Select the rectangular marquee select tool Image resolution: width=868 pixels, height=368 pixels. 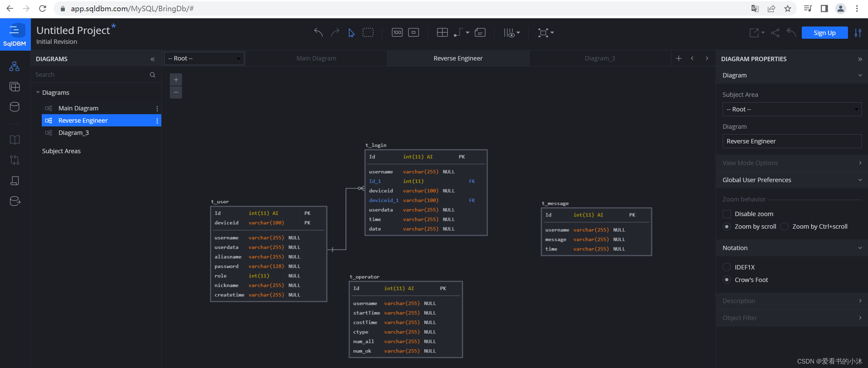tap(368, 33)
